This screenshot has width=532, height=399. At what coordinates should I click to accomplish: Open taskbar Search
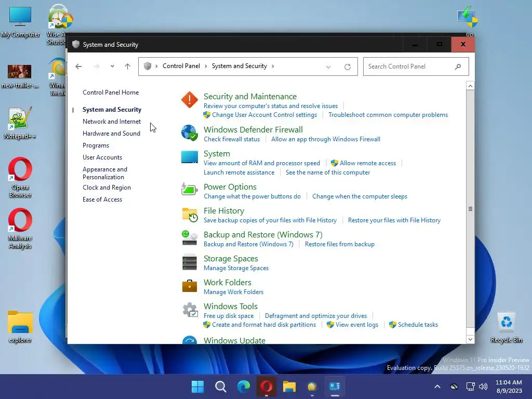pos(220,386)
